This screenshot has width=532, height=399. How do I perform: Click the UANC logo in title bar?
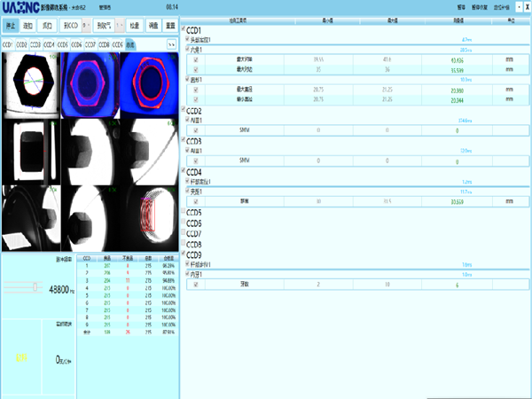click(18, 6)
